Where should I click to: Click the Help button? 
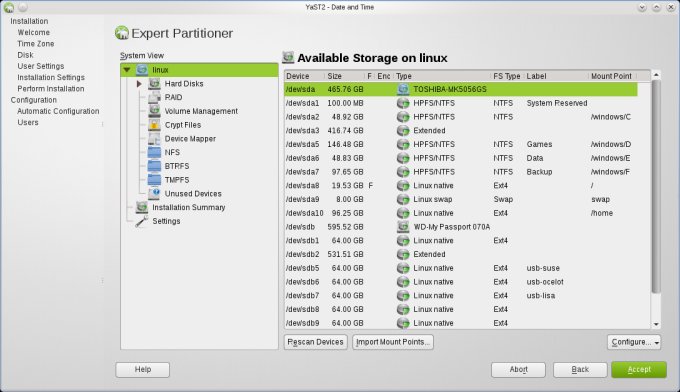click(x=143, y=369)
